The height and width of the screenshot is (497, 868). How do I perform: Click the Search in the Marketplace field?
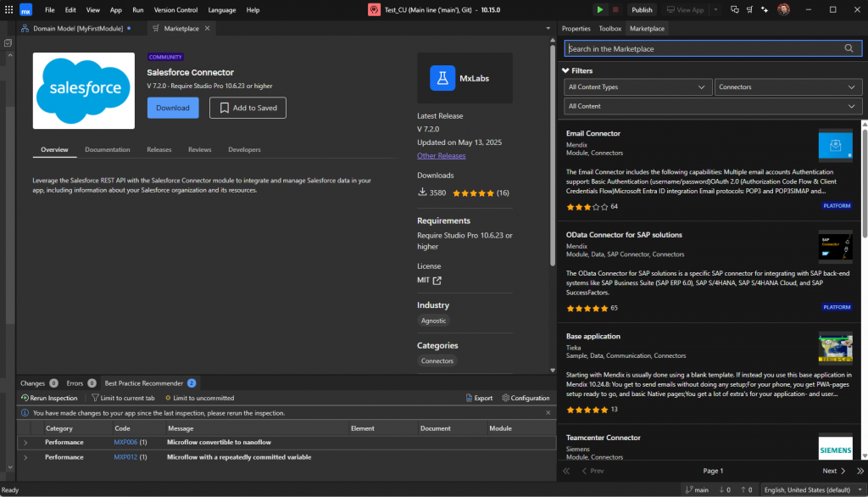704,49
